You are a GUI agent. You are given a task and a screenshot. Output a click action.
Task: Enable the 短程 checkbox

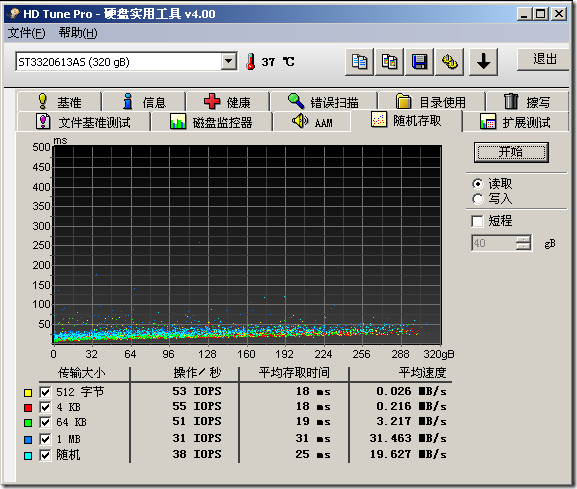477,221
